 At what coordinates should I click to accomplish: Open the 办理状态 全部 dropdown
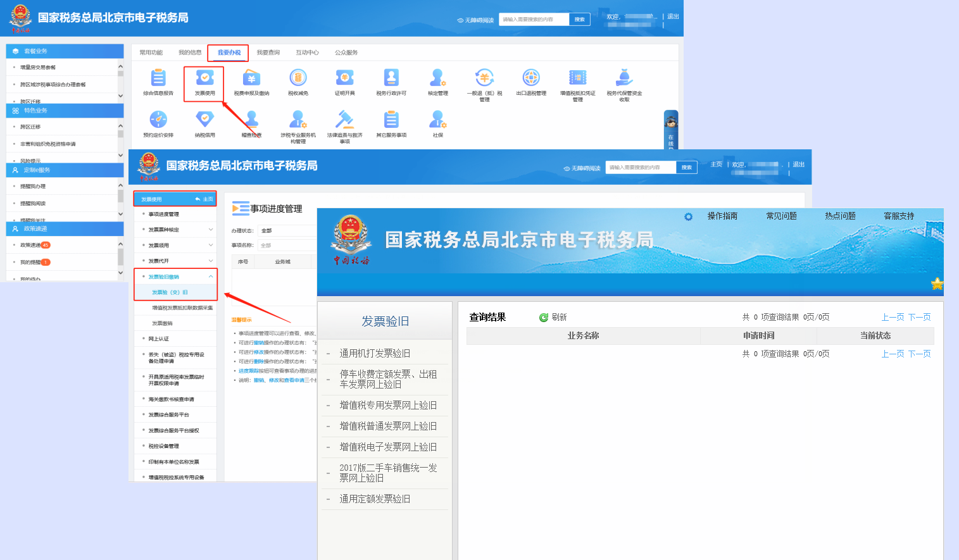pyautogui.click(x=287, y=231)
